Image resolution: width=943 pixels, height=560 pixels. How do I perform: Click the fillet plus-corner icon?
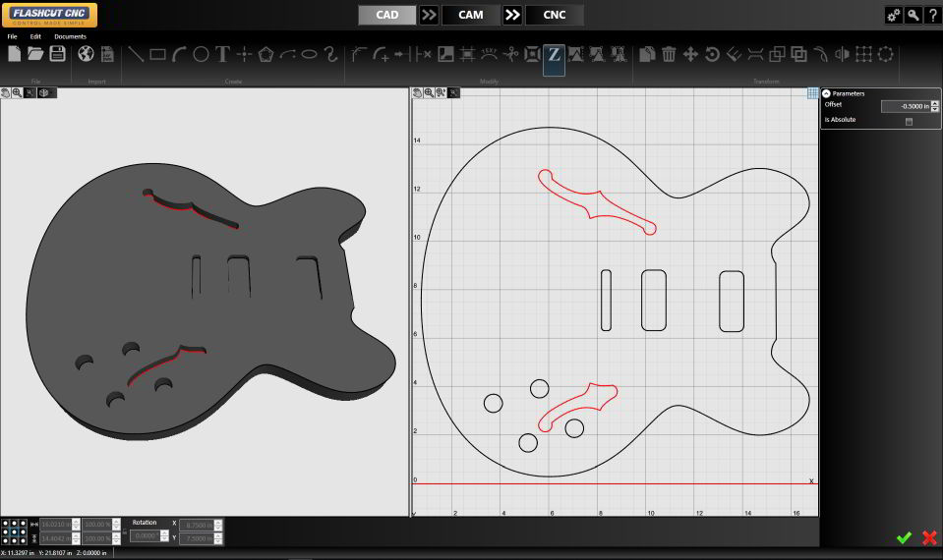pos(381,55)
